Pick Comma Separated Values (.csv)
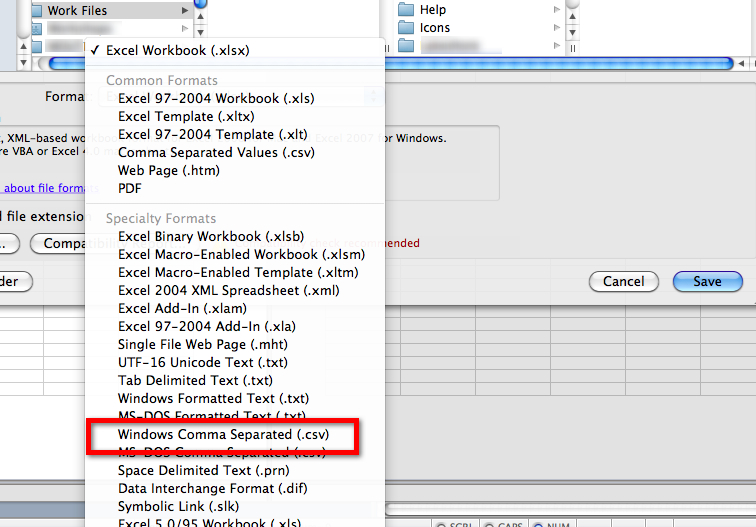The image size is (756, 527). pos(216,152)
